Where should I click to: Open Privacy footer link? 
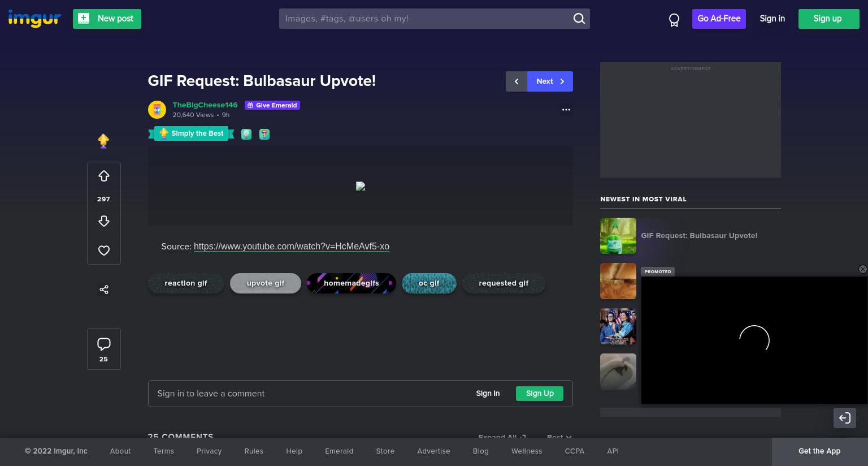pyautogui.click(x=209, y=451)
